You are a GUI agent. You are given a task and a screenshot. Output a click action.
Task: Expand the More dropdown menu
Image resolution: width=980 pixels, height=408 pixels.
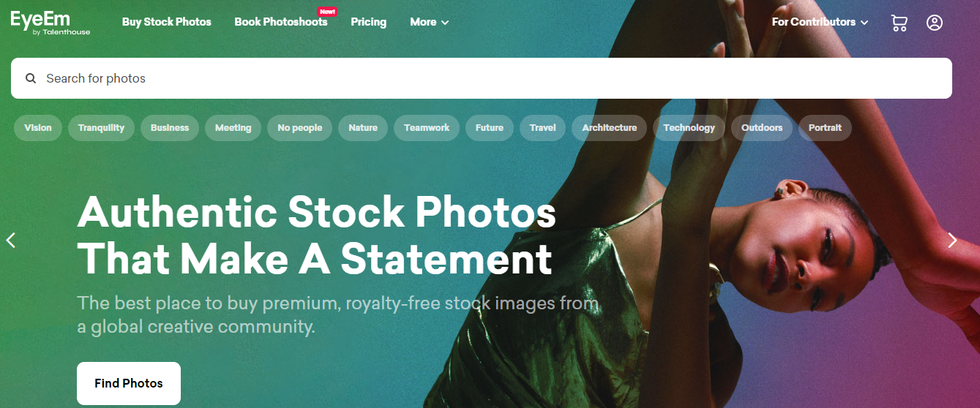click(429, 22)
